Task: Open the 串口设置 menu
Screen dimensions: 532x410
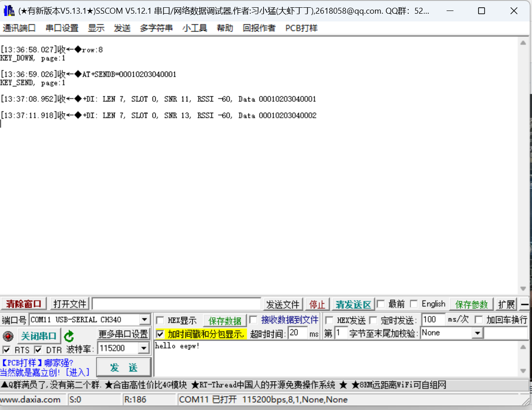Action: coord(62,28)
